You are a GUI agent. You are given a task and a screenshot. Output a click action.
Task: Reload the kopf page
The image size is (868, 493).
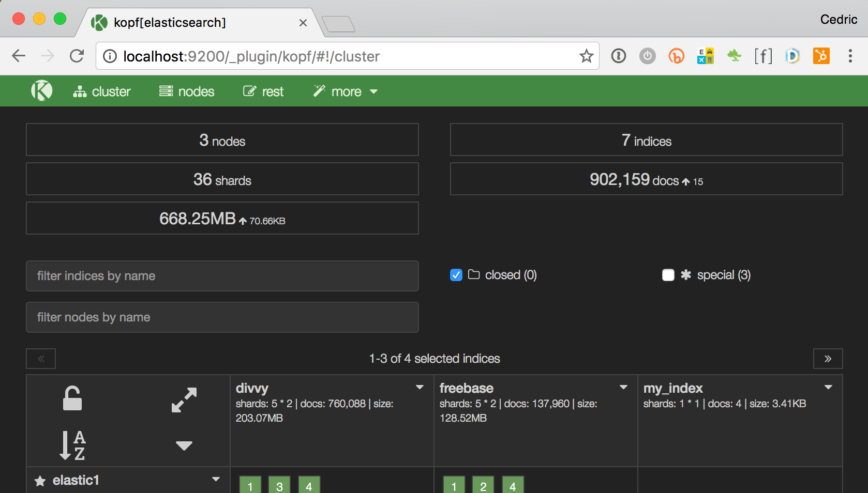click(x=77, y=56)
